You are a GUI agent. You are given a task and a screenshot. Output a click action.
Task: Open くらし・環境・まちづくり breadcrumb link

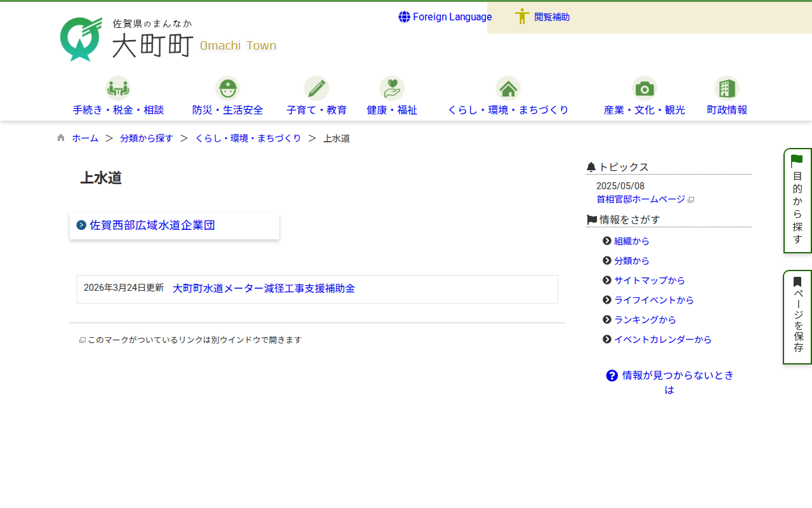[x=248, y=138]
